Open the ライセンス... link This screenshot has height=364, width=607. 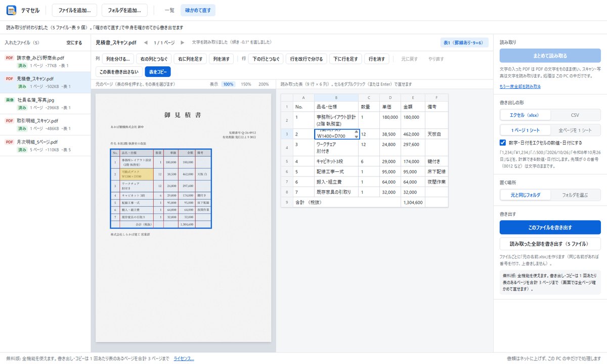(x=184, y=358)
